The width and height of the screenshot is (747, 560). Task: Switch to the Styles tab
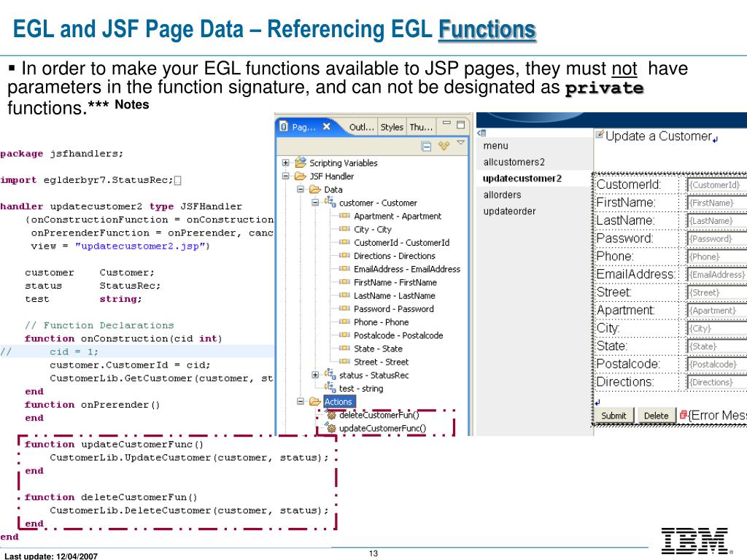[392, 127]
